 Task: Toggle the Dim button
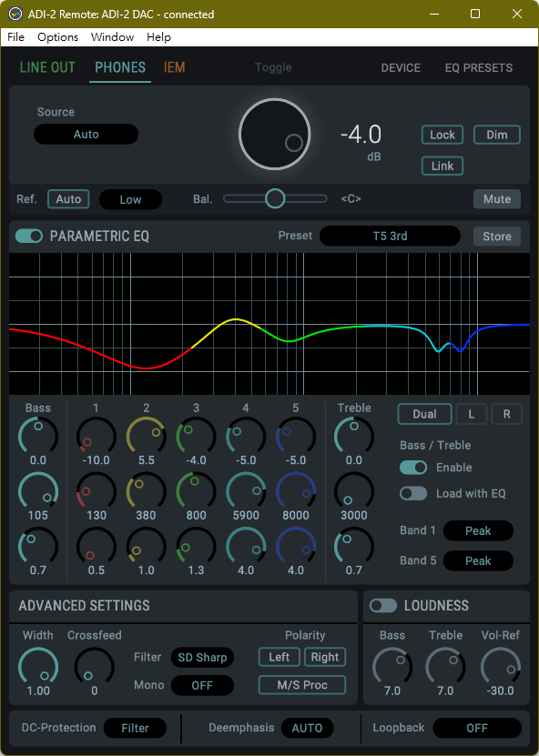pyautogui.click(x=497, y=135)
